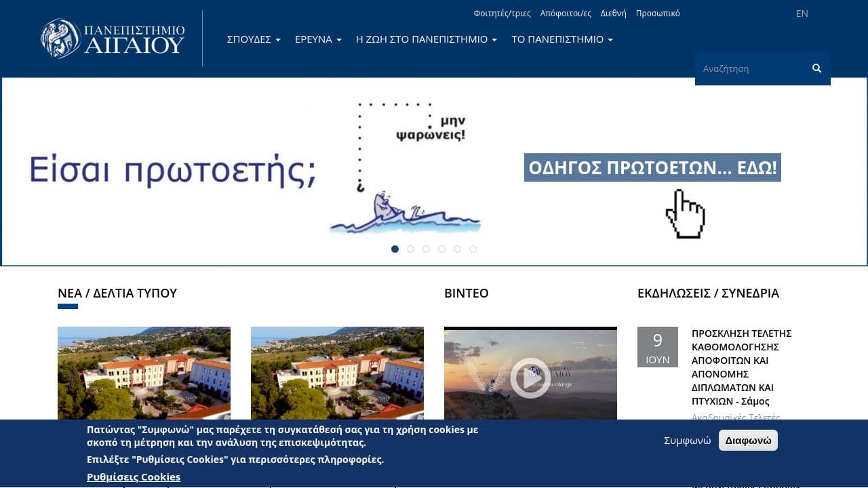Click the University of the Aegean emblem logo

(60, 37)
